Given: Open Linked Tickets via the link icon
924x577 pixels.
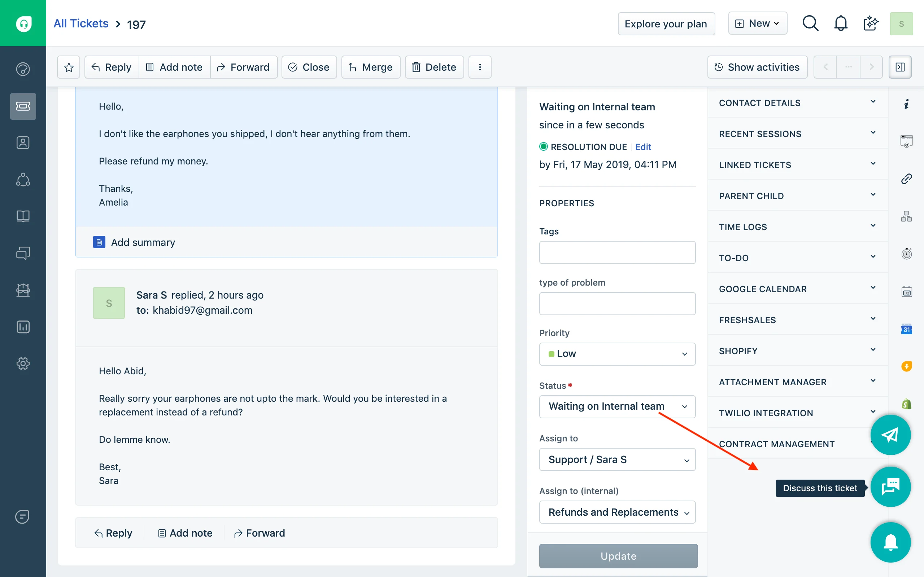Looking at the screenshot, I should click(x=906, y=179).
